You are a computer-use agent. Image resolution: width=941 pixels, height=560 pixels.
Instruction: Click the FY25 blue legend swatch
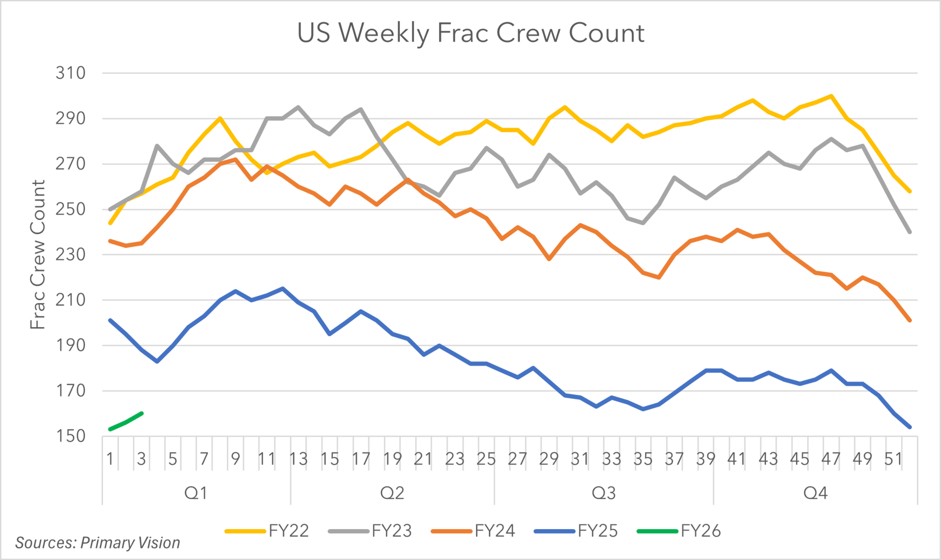tap(554, 531)
